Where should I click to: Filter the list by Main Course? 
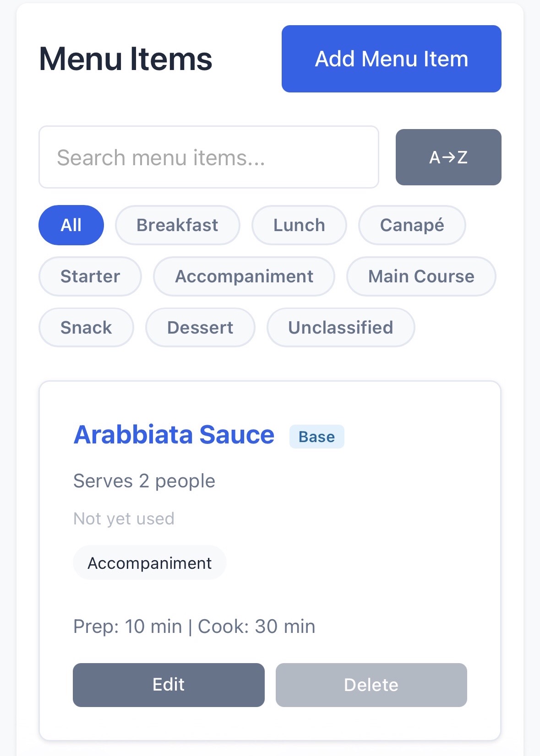(421, 276)
